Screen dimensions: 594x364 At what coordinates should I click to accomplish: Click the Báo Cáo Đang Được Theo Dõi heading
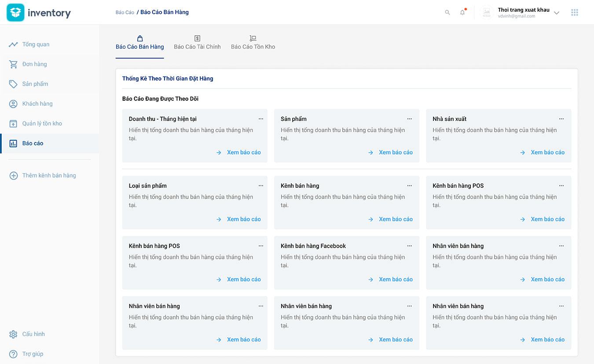coord(160,99)
